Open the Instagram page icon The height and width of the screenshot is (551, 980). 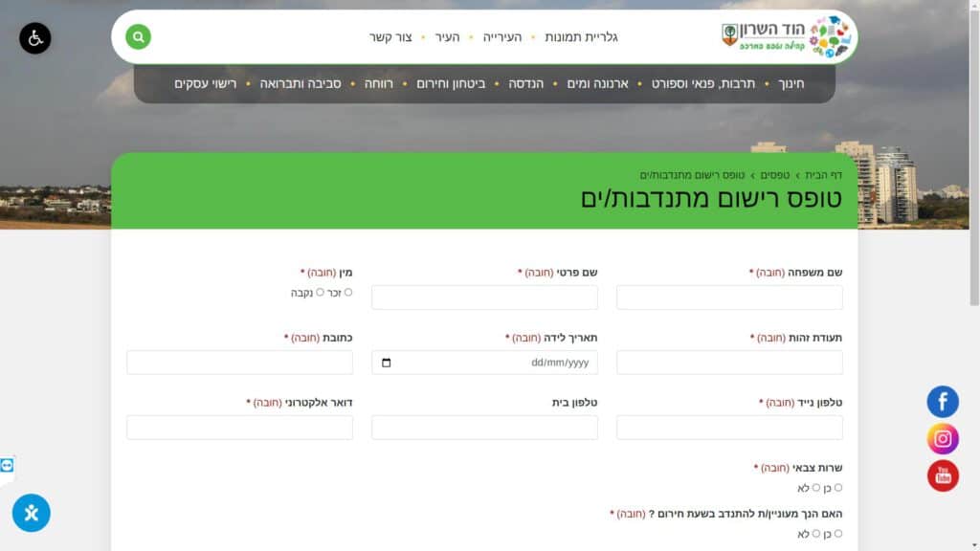tap(943, 439)
